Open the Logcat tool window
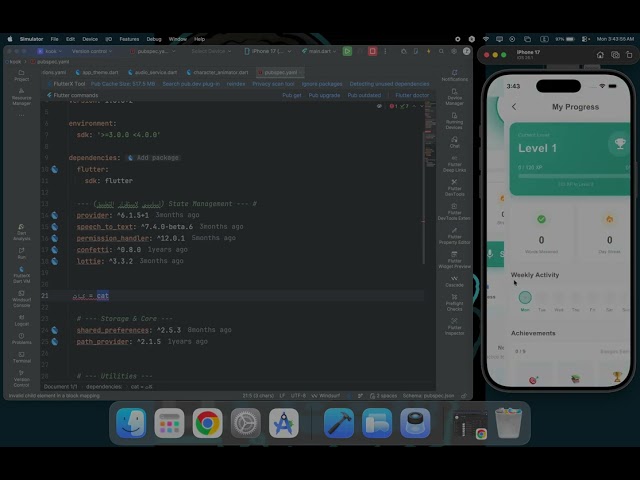640x480 pixels. click(x=21, y=320)
